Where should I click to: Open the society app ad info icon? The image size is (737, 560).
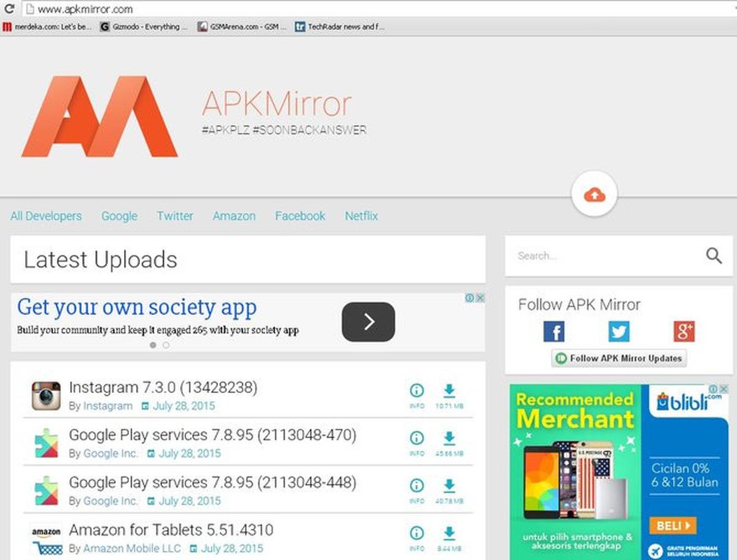point(470,298)
